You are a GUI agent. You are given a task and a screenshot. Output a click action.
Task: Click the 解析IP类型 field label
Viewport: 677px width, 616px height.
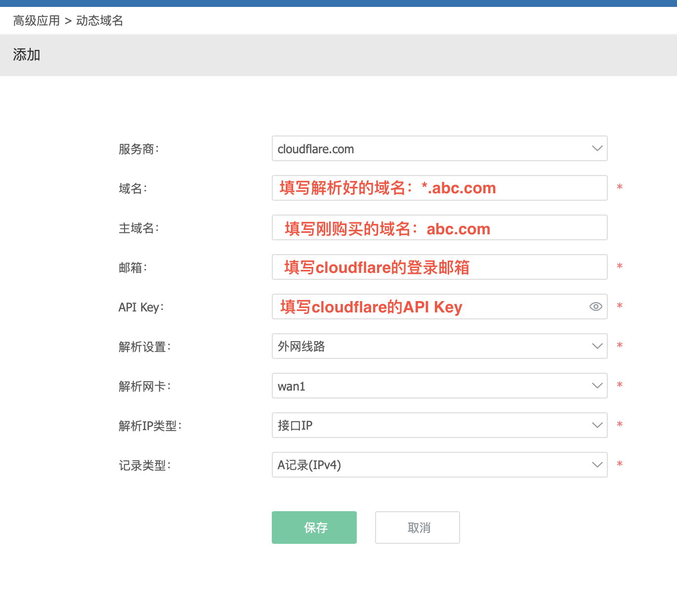click(150, 426)
